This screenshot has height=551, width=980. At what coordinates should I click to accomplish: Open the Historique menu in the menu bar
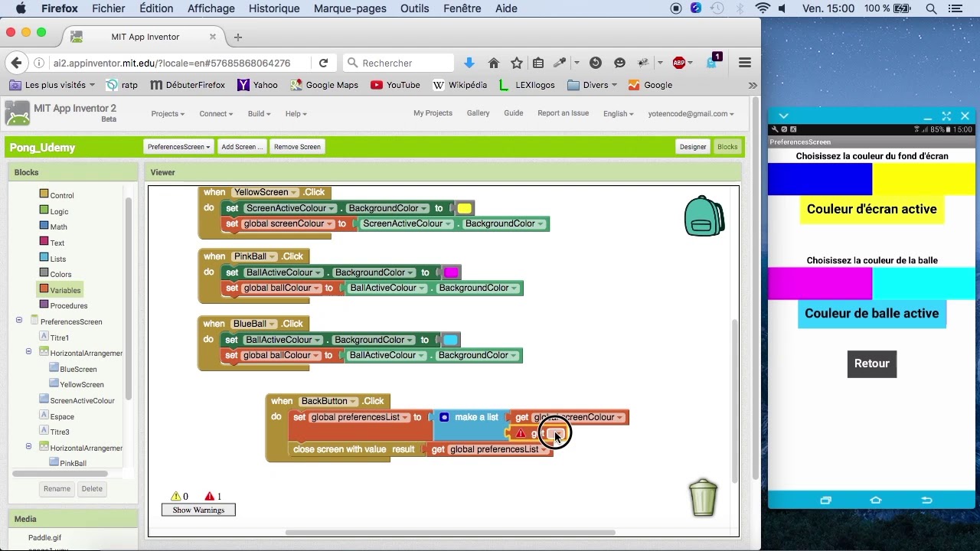(274, 8)
